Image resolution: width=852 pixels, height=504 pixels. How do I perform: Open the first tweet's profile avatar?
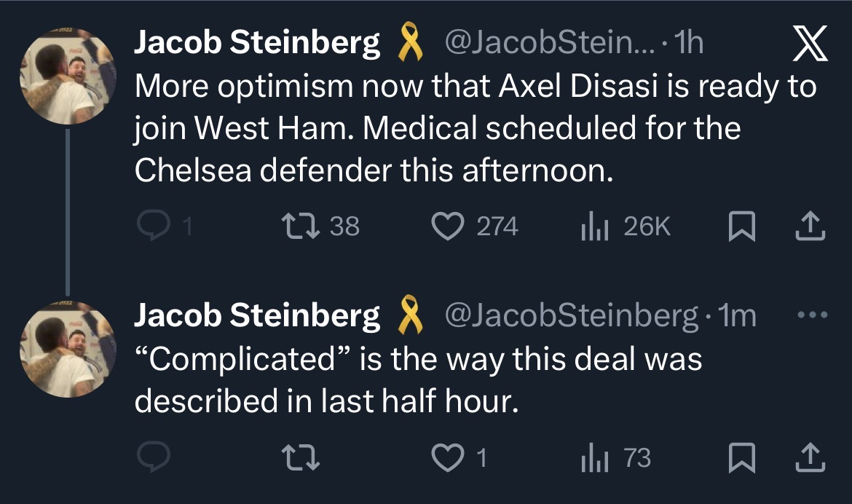67,76
